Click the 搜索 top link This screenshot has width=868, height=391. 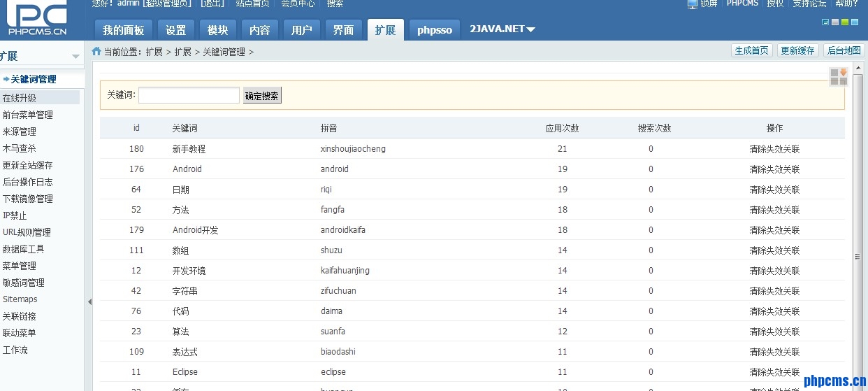pos(335,3)
